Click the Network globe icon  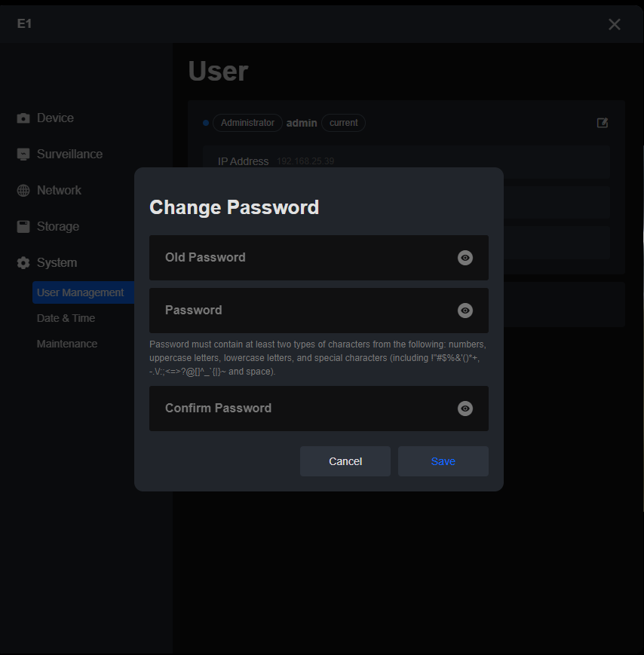[23, 191]
